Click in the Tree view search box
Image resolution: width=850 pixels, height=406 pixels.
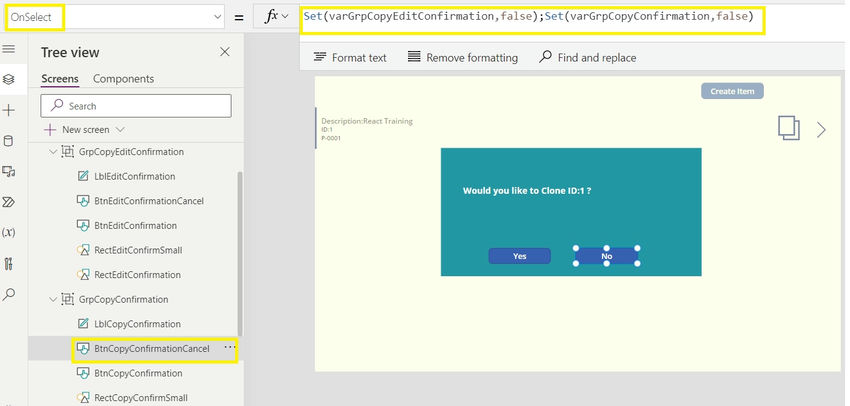pos(136,106)
